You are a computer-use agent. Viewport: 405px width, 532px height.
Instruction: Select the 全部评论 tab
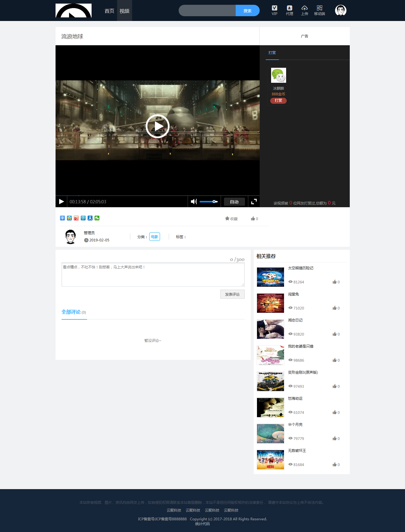coord(74,312)
